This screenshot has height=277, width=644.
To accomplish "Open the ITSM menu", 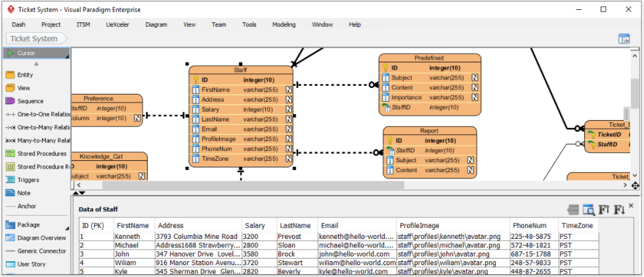I will pyautogui.click(x=83, y=24).
